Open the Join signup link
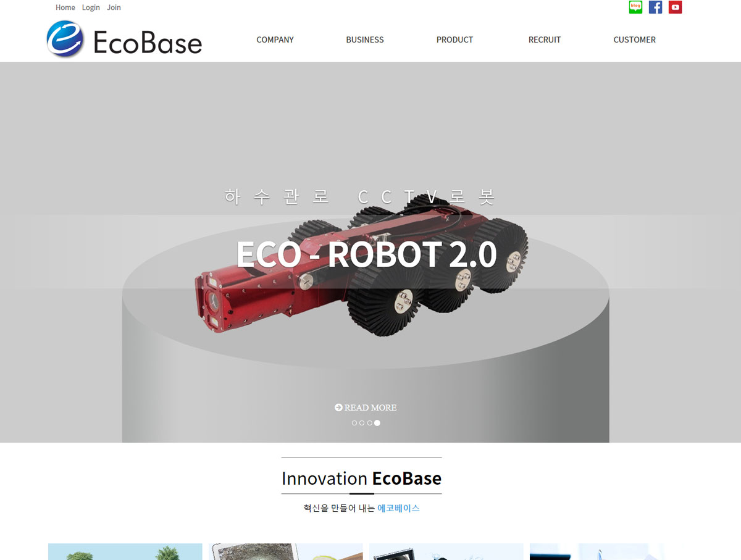The image size is (741, 560). coord(114,7)
